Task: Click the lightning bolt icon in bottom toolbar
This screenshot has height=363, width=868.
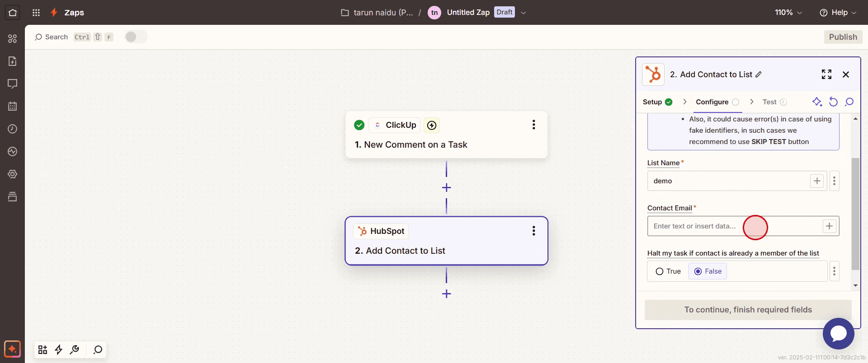Action: 58,349
